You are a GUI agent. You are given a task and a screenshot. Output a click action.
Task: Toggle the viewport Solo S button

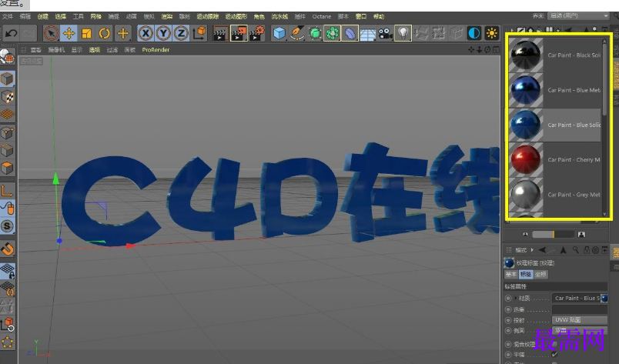click(x=8, y=226)
